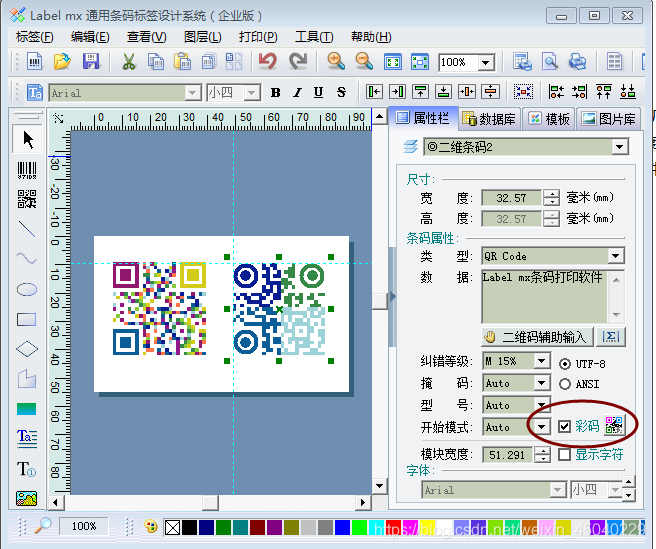
Task: Click the colorful QR code on canvas
Action: click(x=159, y=308)
